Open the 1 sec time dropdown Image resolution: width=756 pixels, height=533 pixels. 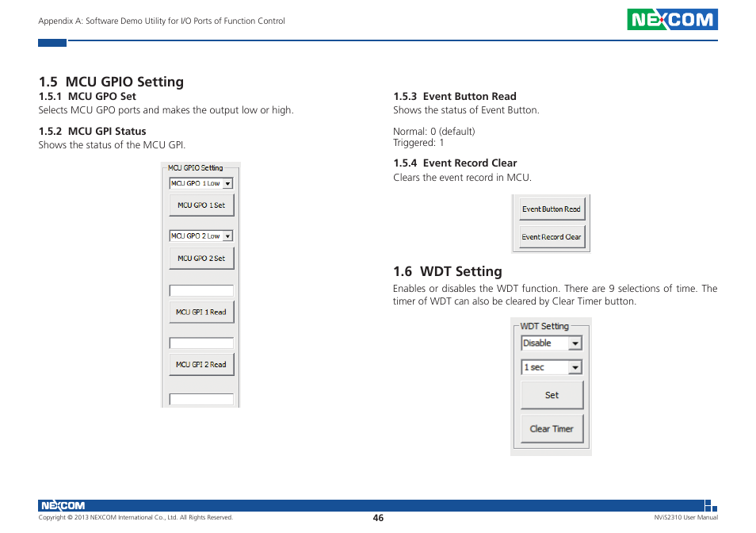click(552, 367)
